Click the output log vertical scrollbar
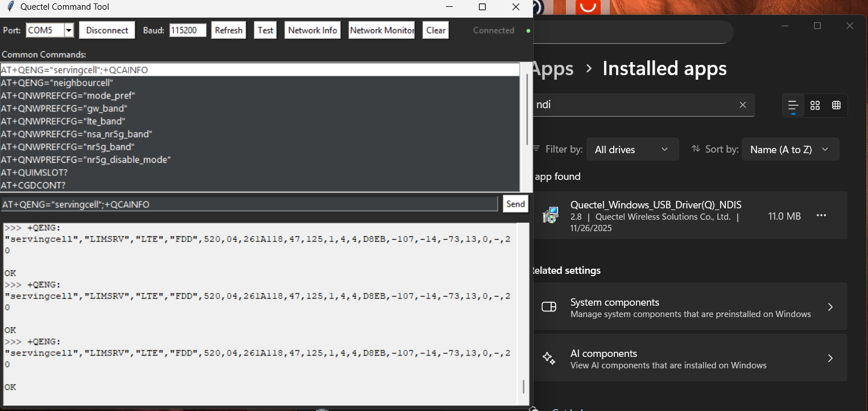 coord(524,387)
